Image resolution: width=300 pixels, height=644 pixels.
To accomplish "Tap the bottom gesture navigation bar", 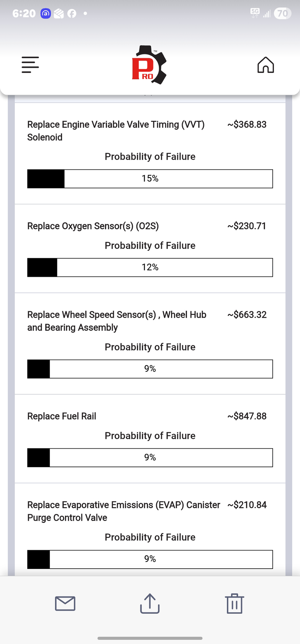I will pos(150,638).
